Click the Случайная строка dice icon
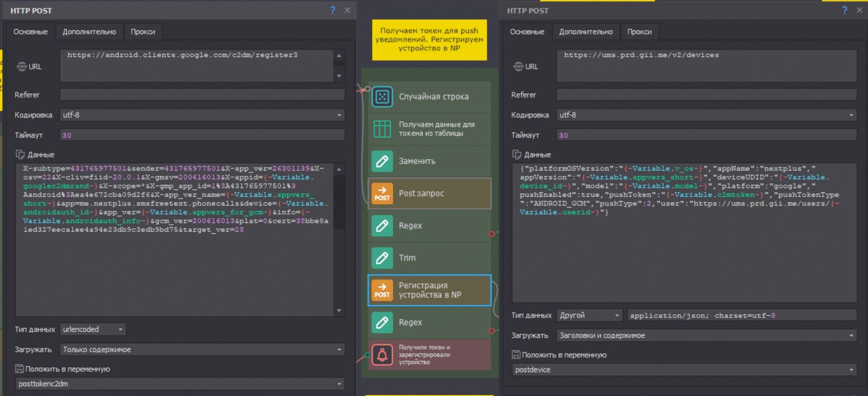 (x=382, y=97)
